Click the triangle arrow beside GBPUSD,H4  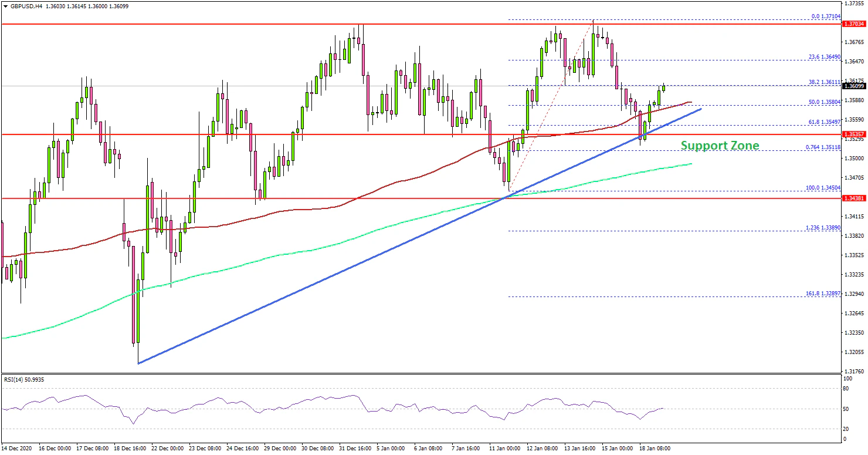click(5, 6)
